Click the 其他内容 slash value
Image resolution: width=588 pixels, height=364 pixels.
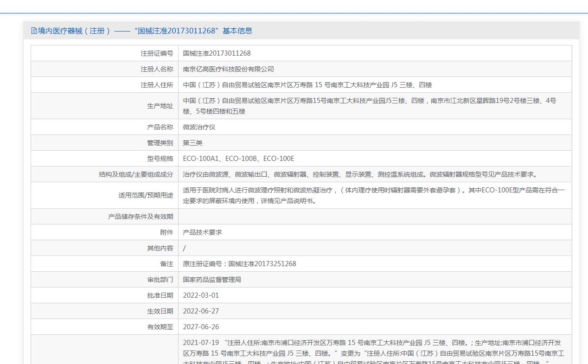184,248
